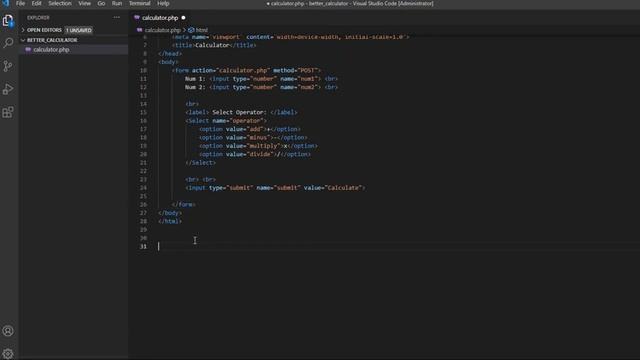
Task: Select calculator.php in the file tree
Action: [x=51, y=49]
